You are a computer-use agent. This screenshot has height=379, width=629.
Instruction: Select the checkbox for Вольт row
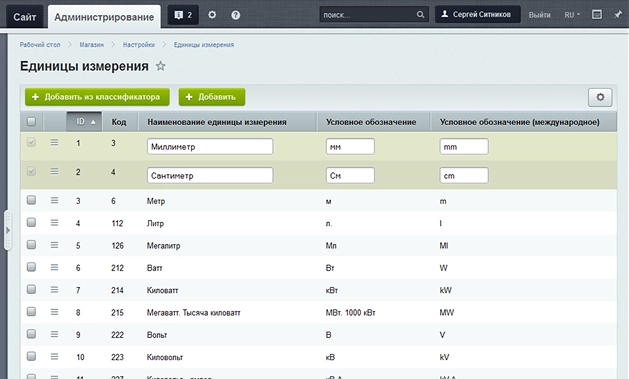[x=31, y=334]
